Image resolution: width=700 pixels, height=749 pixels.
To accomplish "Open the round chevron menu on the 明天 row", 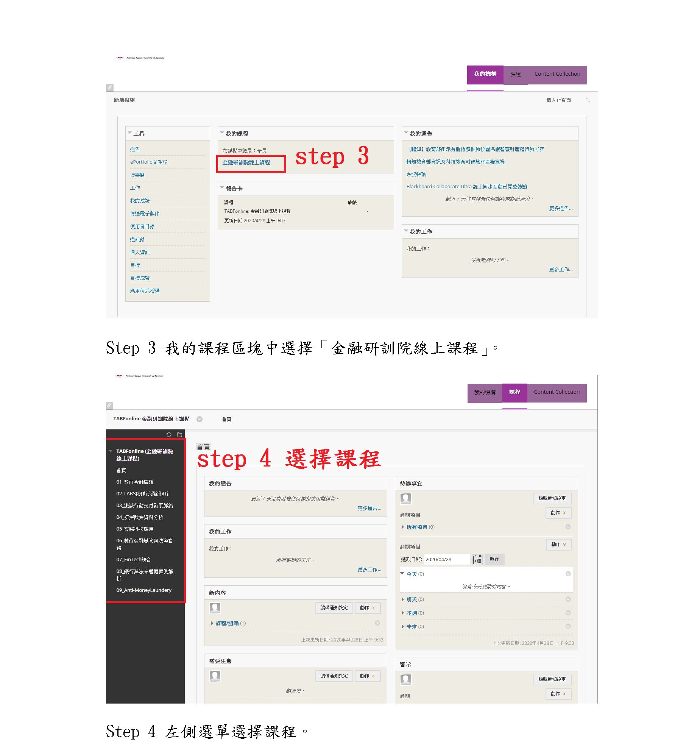I will (x=568, y=599).
